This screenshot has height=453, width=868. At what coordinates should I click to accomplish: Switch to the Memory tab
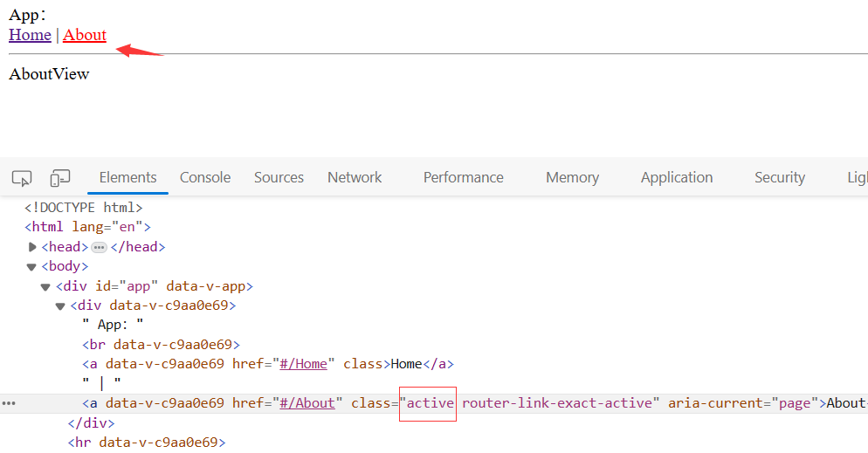[x=572, y=177]
